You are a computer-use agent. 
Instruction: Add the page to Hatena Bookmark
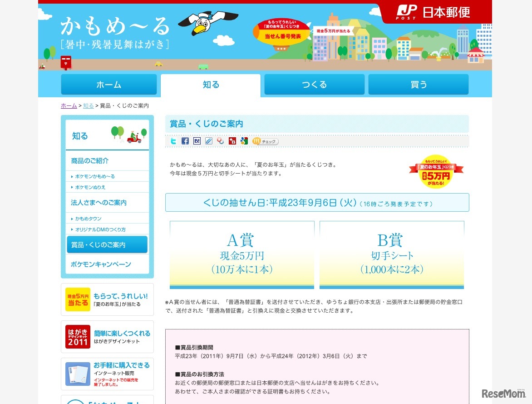click(x=197, y=141)
